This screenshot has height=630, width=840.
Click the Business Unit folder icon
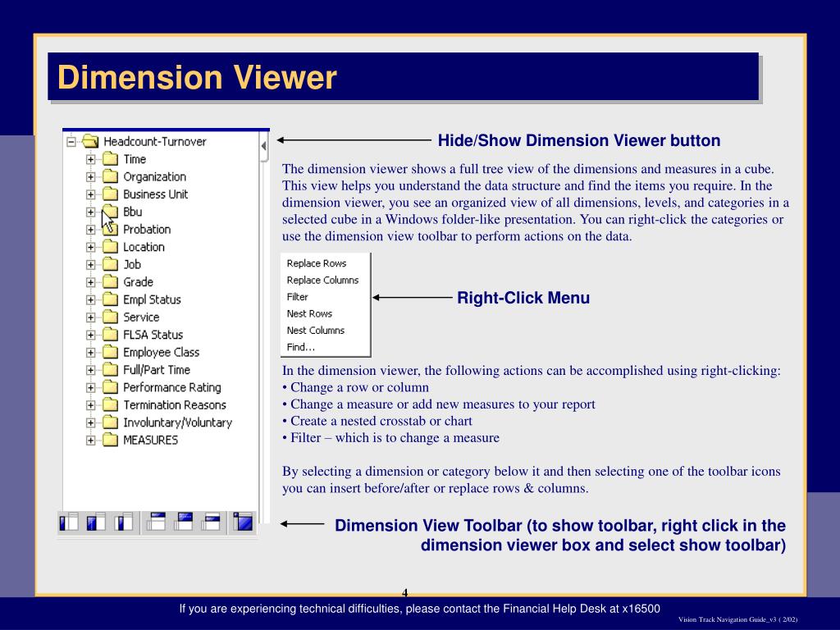click(110, 194)
